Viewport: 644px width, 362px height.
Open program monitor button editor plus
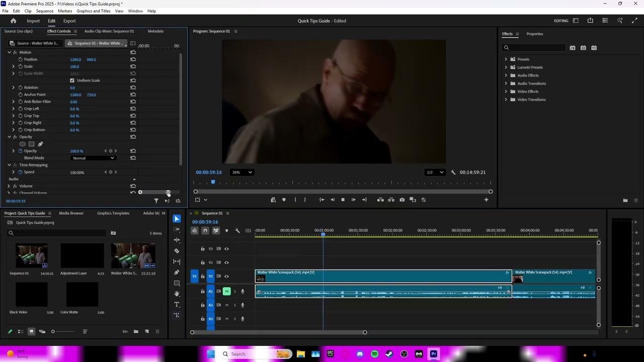pyautogui.click(x=486, y=200)
